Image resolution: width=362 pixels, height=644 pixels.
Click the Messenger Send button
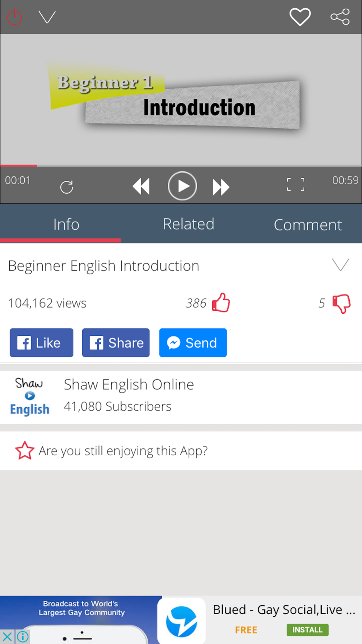coord(193,343)
